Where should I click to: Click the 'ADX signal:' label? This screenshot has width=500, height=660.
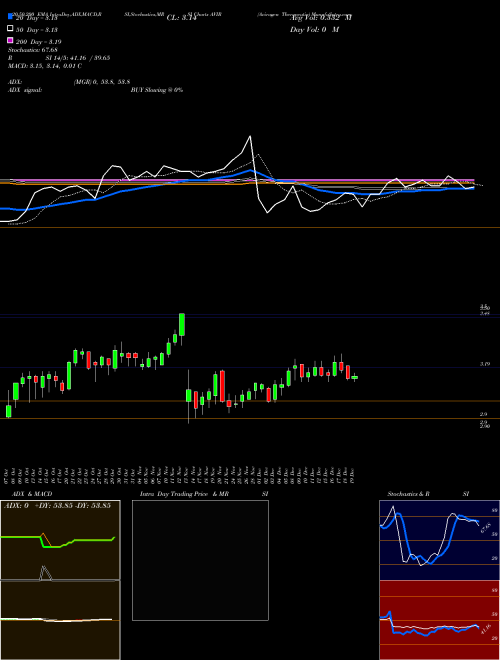(x=25, y=90)
